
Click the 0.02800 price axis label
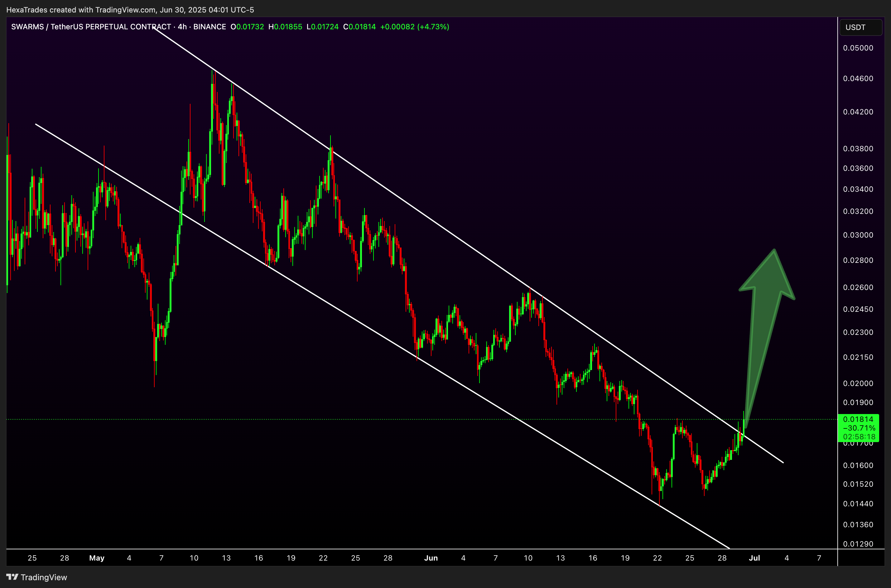[858, 260]
